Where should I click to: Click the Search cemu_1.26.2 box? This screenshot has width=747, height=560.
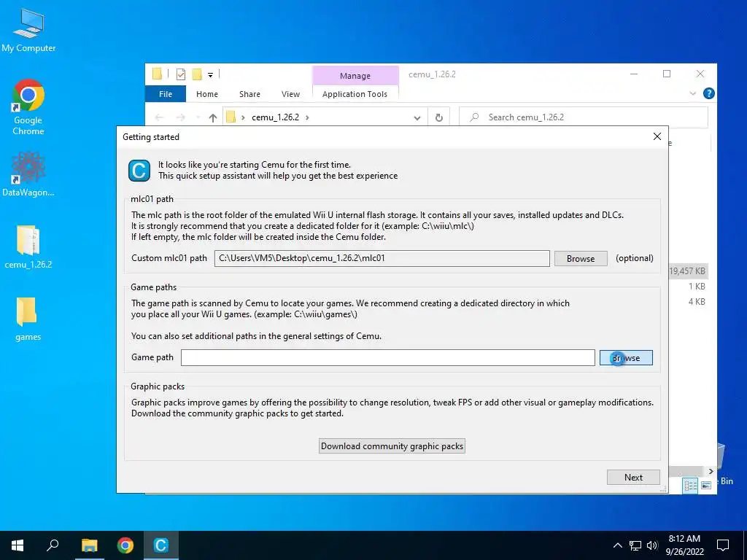click(x=584, y=117)
